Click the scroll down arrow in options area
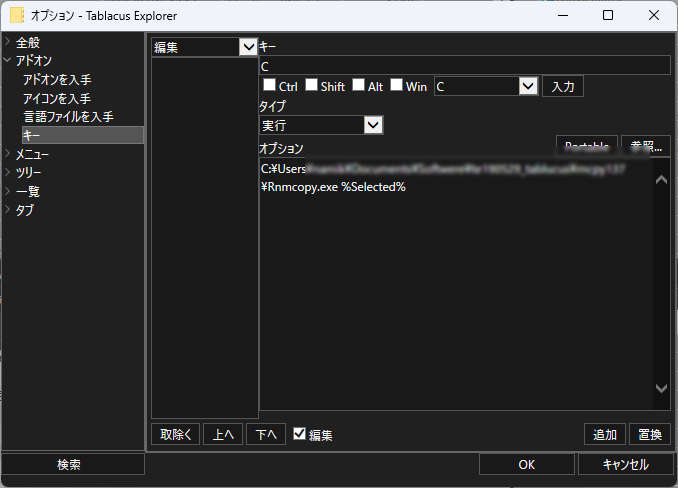Image resolution: width=678 pixels, height=488 pixels. 661,388
